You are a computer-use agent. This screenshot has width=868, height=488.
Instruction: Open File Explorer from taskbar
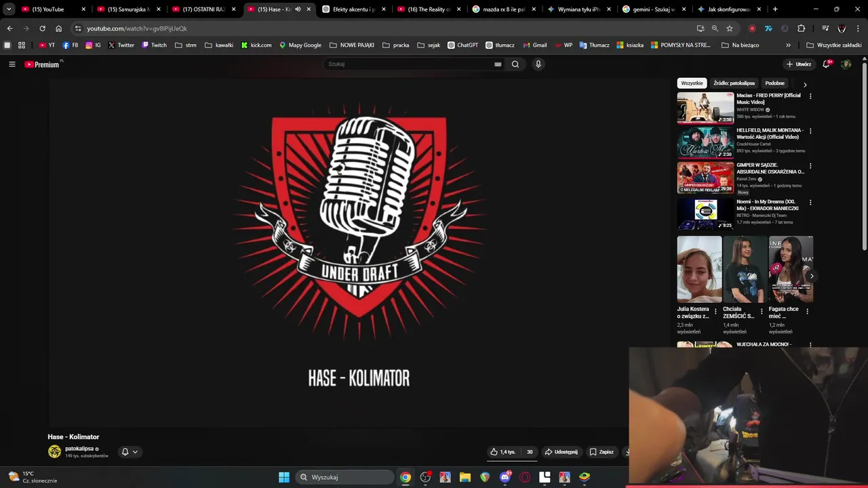point(465,477)
